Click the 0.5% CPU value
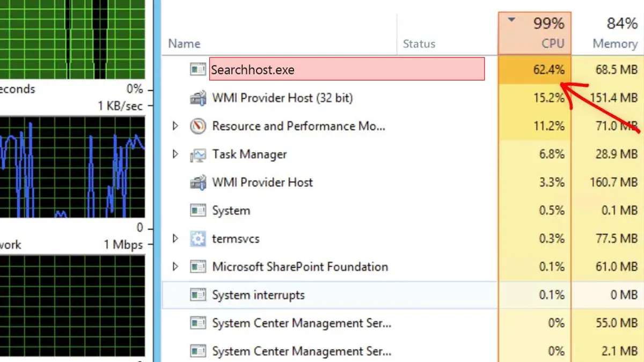Viewport: 644px width, 362px height. pos(552,211)
